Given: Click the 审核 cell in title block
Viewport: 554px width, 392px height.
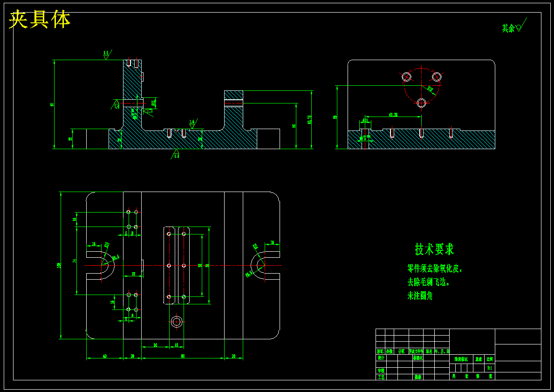Looking at the screenshot, I should pyautogui.click(x=381, y=371).
